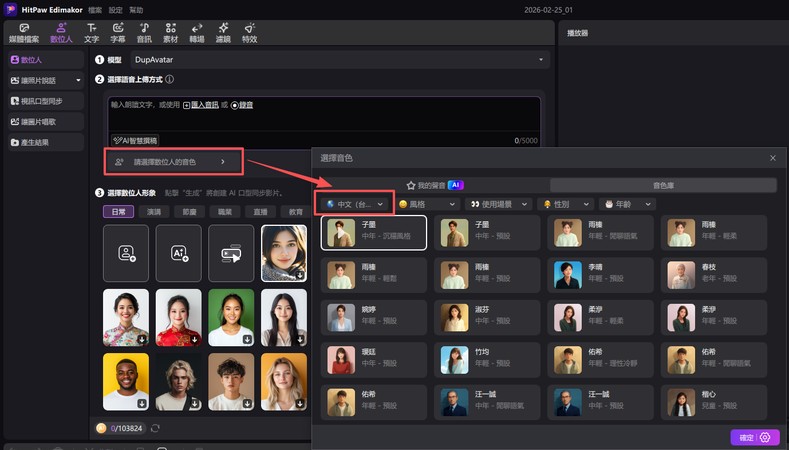Select the 演講 avatar category tab
The width and height of the screenshot is (789, 450).
pyautogui.click(x=154, y=212)
